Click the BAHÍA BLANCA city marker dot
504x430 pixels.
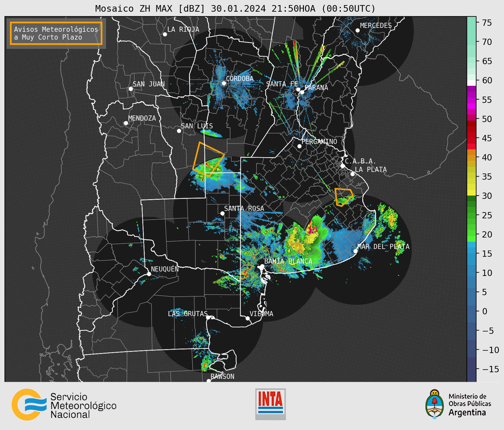(262, 266)
